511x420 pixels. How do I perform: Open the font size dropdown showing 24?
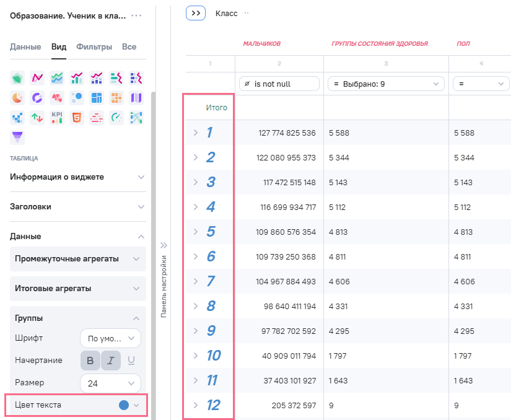tap(110, 383)
